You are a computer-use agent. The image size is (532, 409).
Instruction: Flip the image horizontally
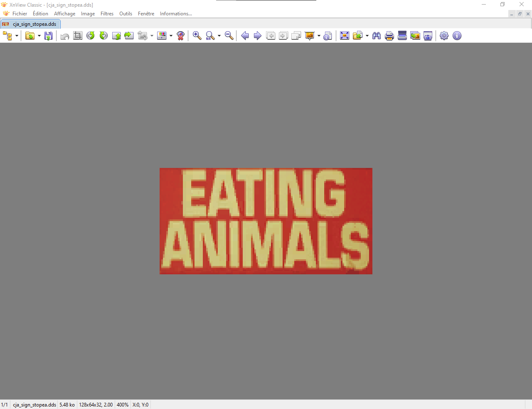click(129, 36)
